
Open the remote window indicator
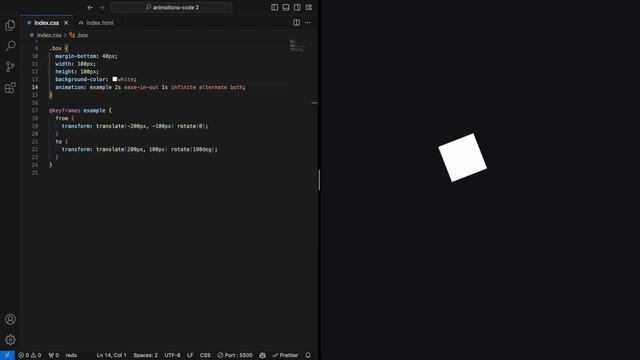tap(7, 355)
